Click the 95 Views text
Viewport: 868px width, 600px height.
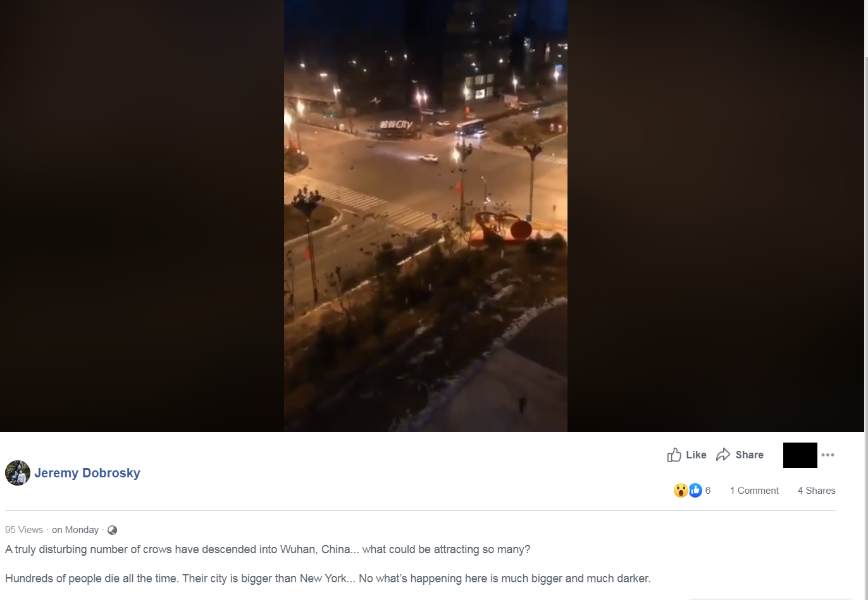(24, 530)
